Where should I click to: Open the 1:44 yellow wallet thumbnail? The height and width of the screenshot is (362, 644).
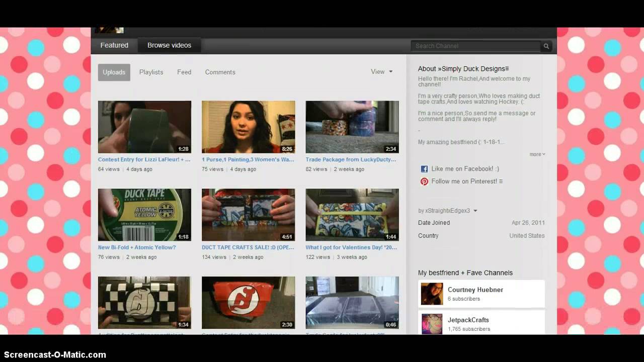point(352,215)
